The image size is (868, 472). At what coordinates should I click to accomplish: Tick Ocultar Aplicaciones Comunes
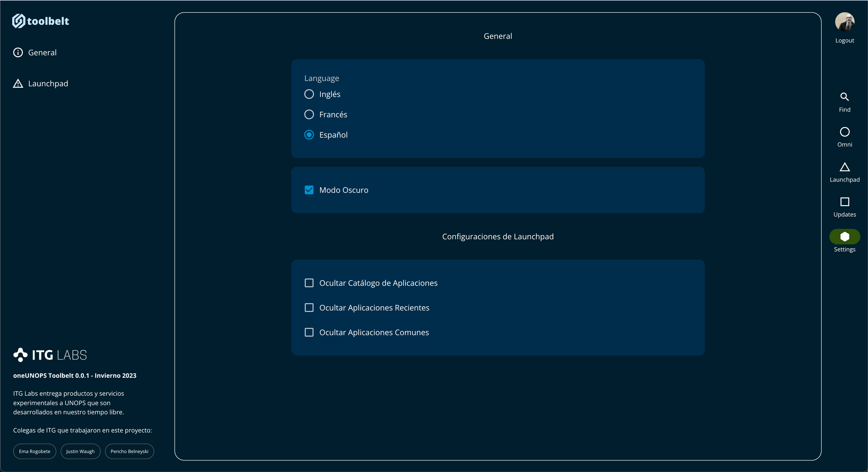pyautogui.click(x=309, y=332)
